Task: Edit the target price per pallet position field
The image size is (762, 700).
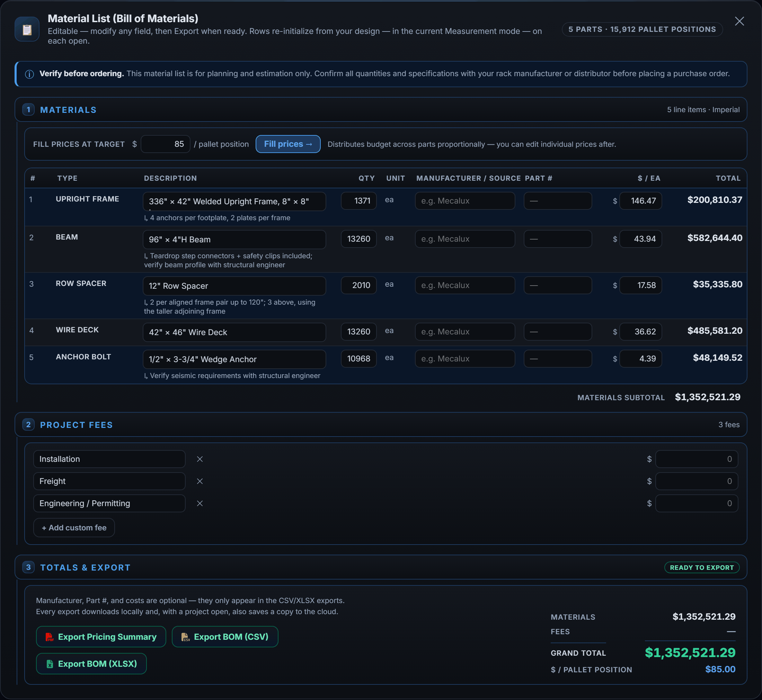Action: coord(165,144)
